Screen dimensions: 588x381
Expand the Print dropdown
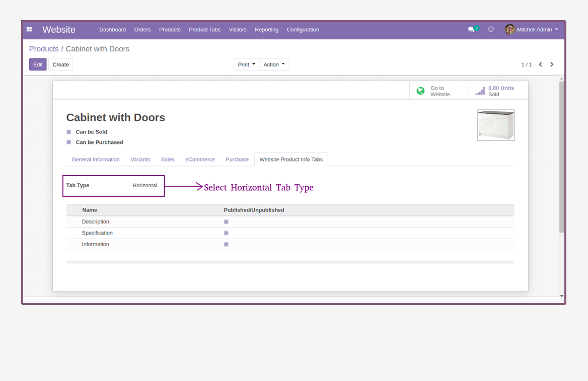[x=246, y=64]
